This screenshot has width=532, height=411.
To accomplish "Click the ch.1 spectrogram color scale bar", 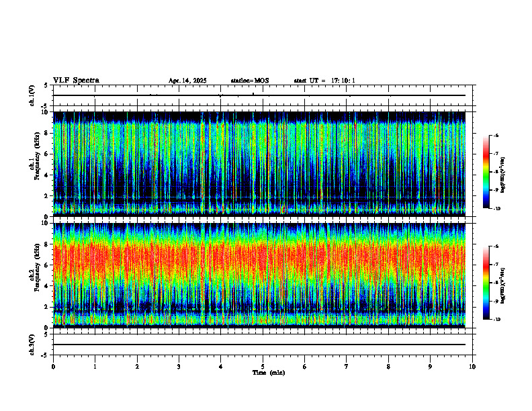I will [x=486, y=172].
